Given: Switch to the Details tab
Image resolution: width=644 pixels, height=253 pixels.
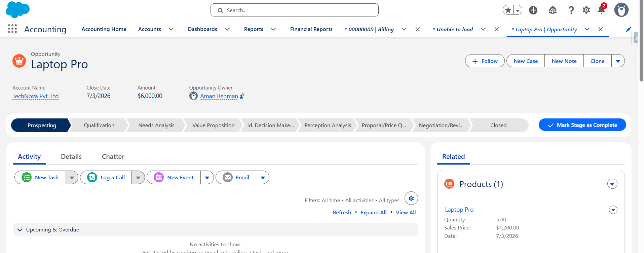Looking at the screenshot, I should click(71, 156).
